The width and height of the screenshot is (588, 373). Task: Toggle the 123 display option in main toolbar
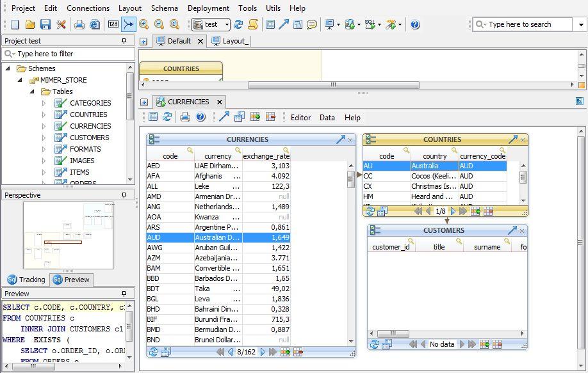click(113, 25)
